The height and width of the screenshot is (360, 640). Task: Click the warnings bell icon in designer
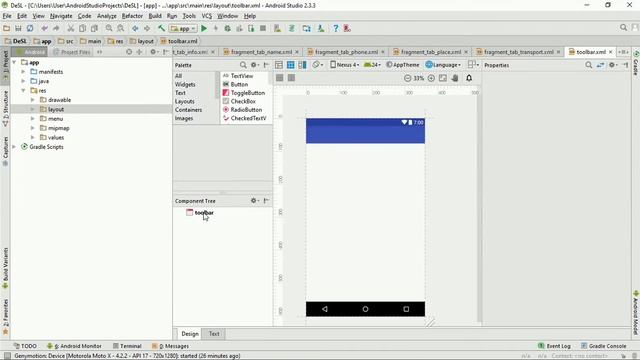[x=469, y=78]
